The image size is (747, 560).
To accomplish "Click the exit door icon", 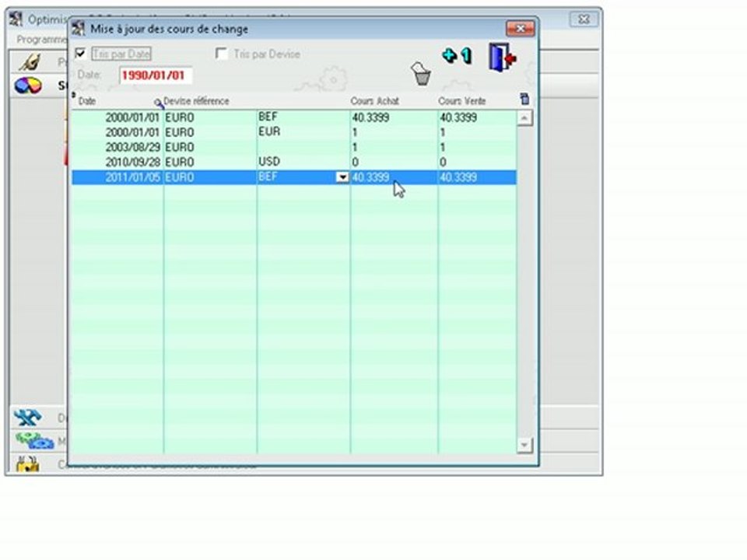I will pyautogui.click(x=502, y=58).
